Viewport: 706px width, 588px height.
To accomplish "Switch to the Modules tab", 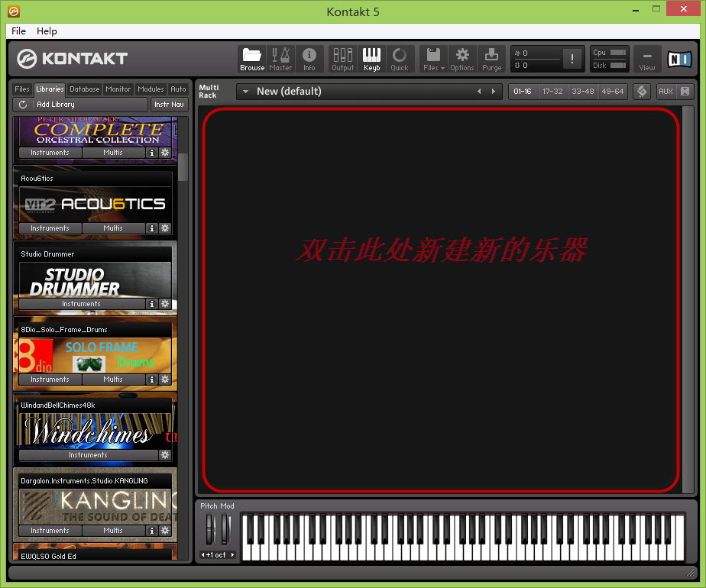I will 151,89.
